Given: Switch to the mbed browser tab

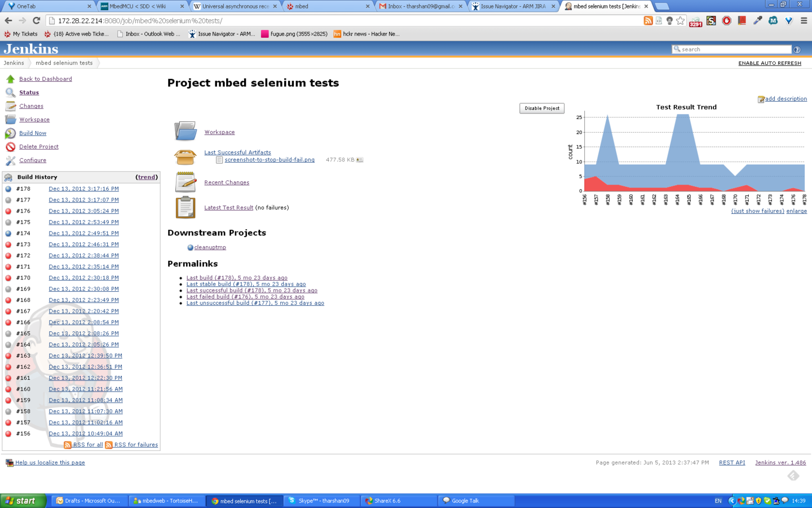Looking at the screenshot, I should 327,6.
